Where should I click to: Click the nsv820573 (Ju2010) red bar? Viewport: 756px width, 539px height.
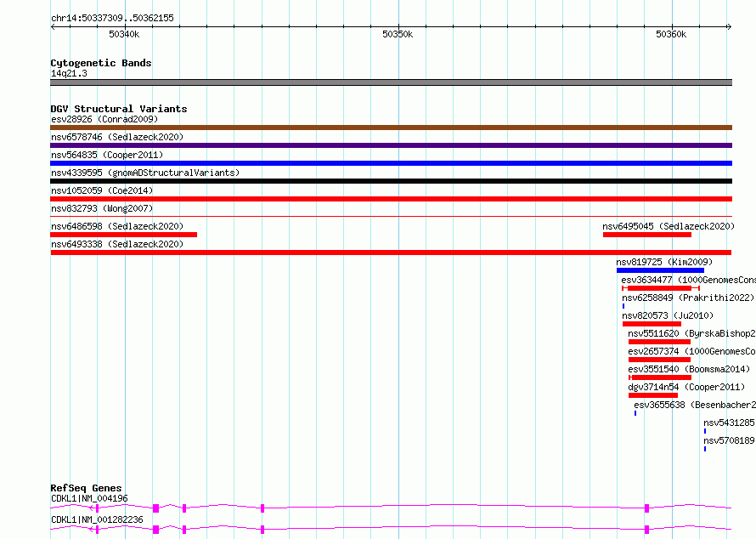(652, 324)
